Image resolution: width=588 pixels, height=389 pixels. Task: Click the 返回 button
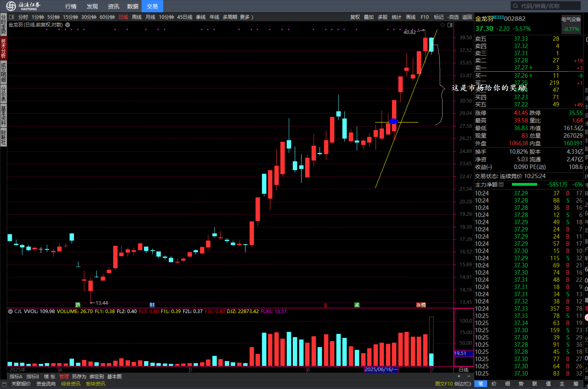tap(467, 17)
